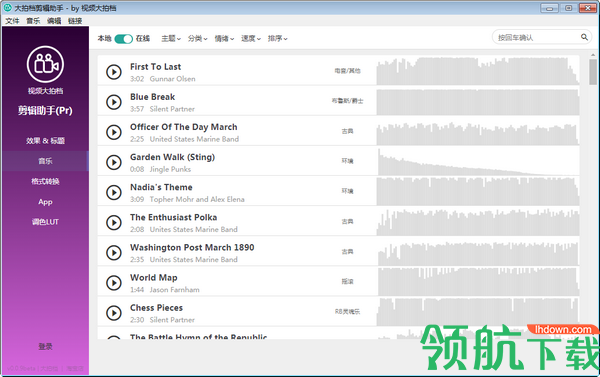Click the search magnifier icon
Image resolution: width=600 pixels, height=377 pixels.
pyautogui.click(x=584, y=37)
